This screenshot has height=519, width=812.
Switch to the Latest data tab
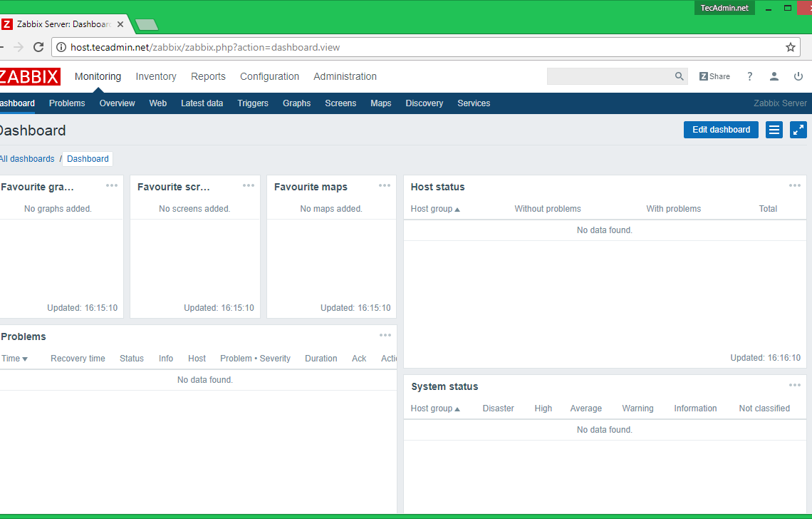(202, 103)
